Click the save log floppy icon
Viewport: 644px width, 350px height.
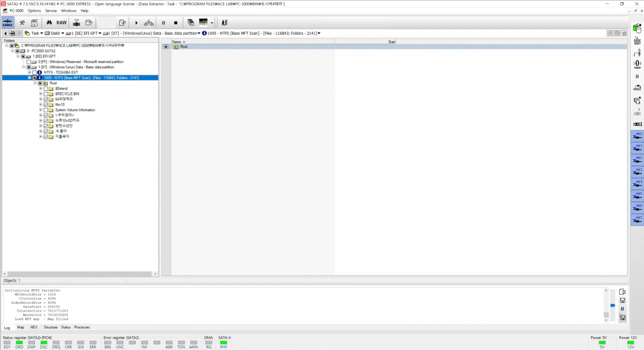click(x=623, y=300)
